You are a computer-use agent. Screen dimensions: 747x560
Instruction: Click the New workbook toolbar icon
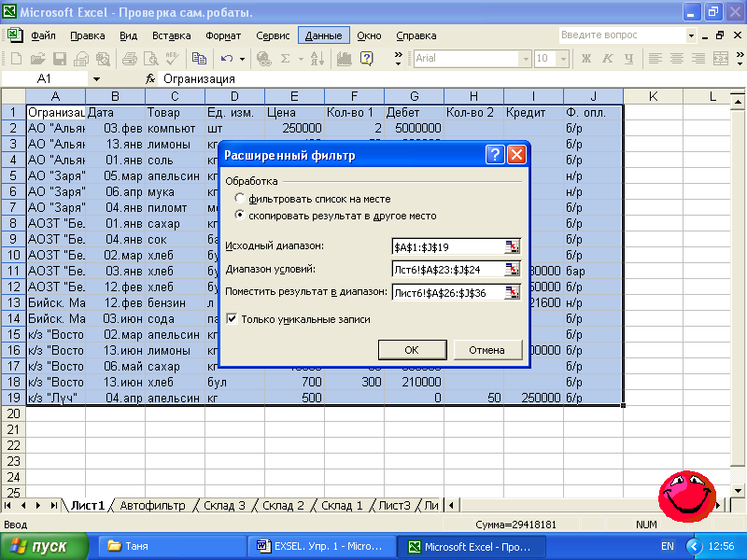pyautogui.click(x=16, y=58)
